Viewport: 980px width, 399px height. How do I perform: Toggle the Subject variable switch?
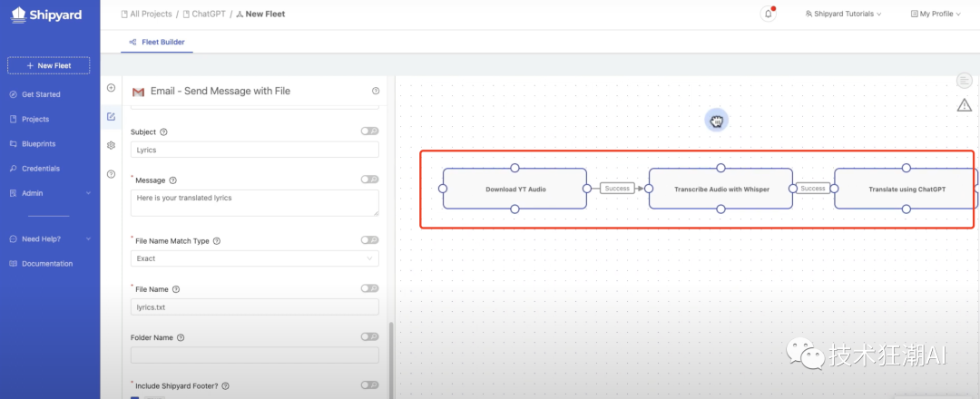pyautogui.click(x=369, y=131)
